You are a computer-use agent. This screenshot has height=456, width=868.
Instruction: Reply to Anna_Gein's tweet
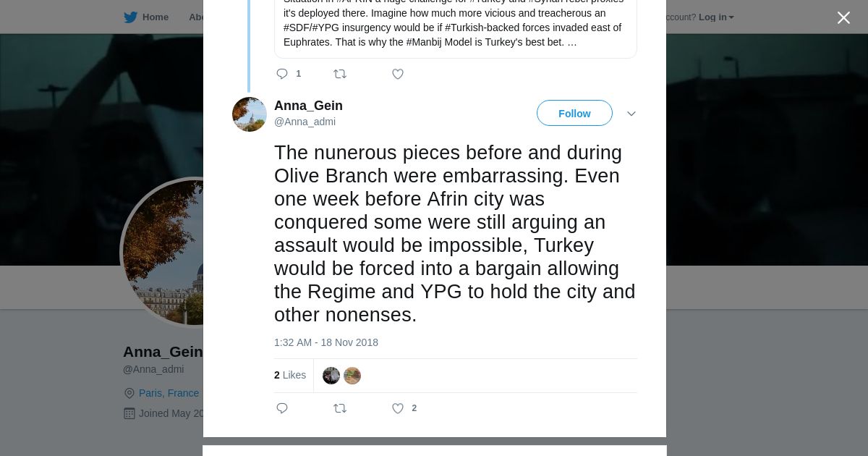pos(282,408)
